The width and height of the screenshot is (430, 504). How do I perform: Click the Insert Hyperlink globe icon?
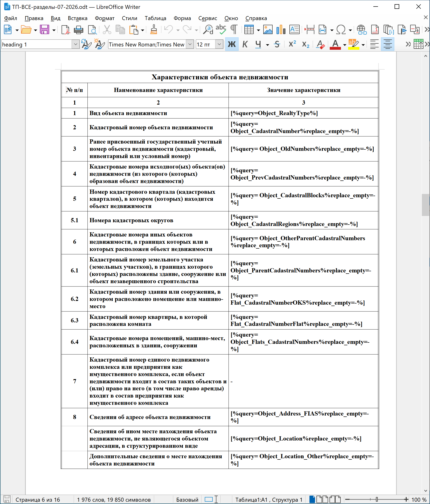(x=361, y=30)
